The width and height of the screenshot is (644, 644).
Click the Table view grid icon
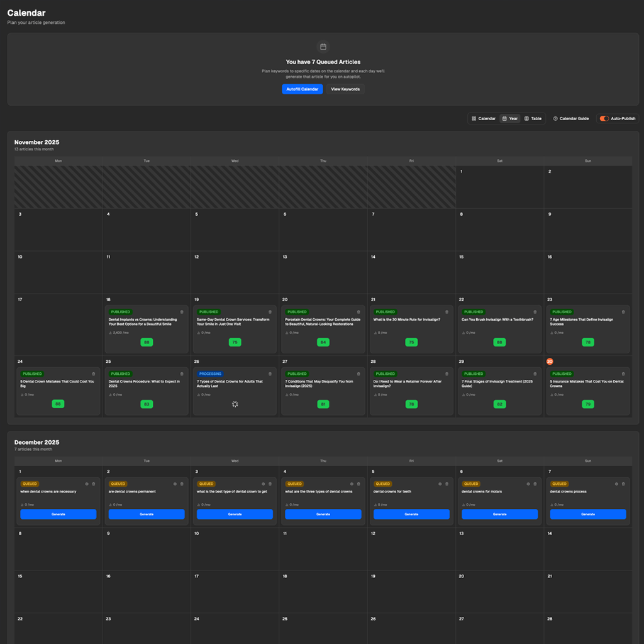click(x=526, y=118)
